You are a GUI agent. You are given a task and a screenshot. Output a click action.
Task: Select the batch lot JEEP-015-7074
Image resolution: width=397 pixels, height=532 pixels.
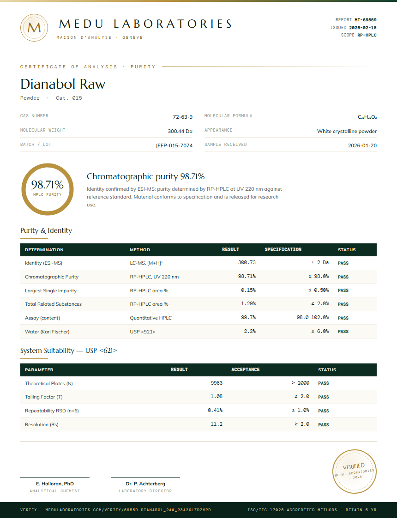click(x=174, y=145)
